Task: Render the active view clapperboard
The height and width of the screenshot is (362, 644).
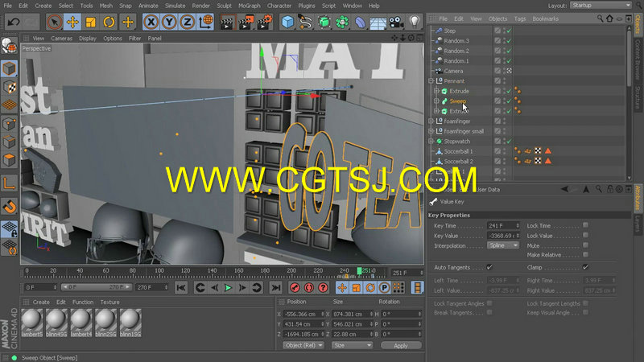Action: [x=227, y=22]
